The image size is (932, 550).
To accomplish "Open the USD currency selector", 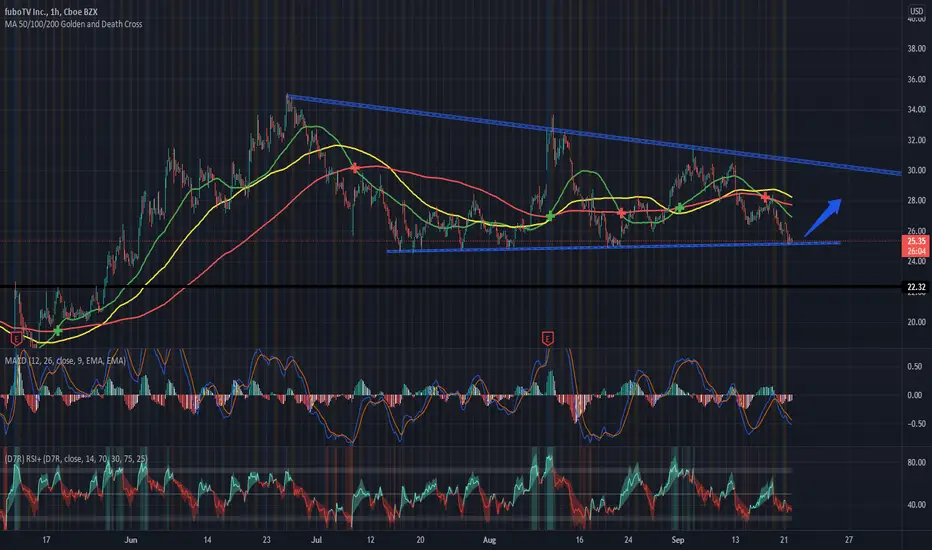I will click(x=916, y=11).
